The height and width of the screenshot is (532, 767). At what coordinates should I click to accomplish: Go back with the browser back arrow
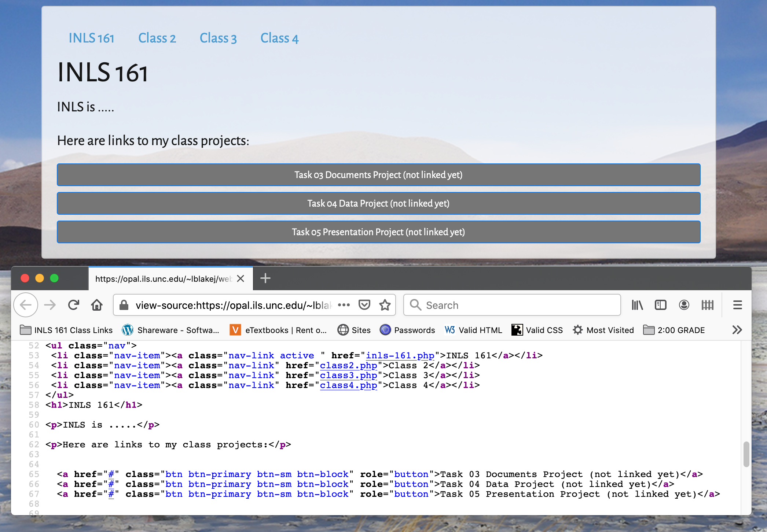click(x=26, y=305)
